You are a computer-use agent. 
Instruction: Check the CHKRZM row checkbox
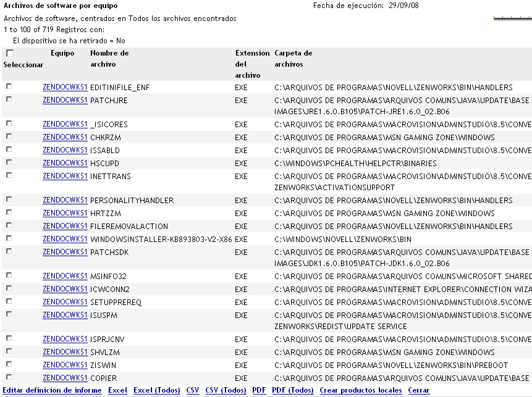click(x=9, y=136)
